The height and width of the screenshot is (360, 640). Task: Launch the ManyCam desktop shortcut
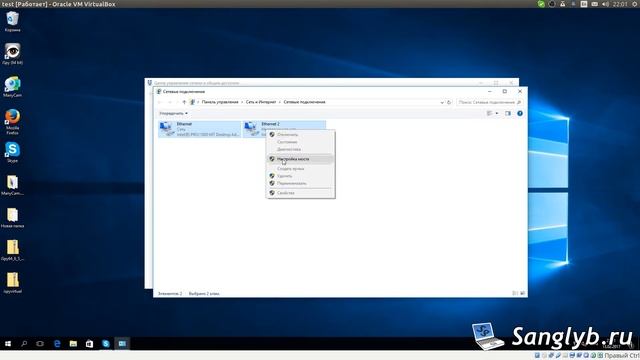[x=12, y=87]
